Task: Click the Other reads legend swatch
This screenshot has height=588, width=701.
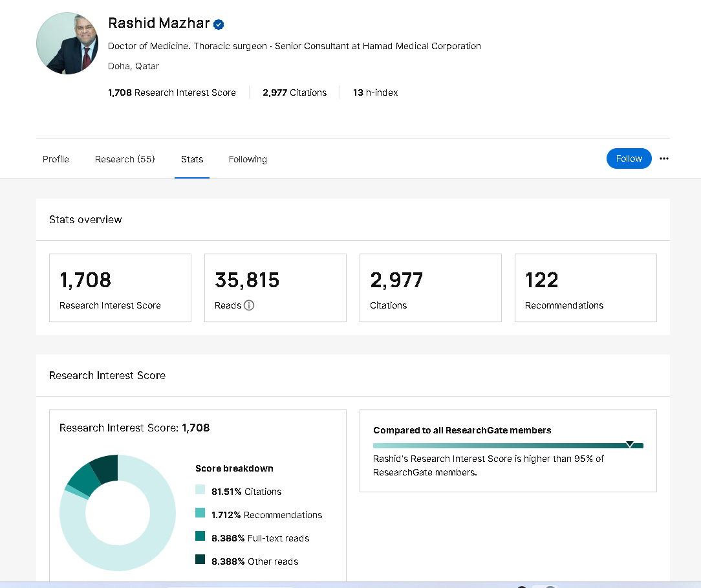Action: coord(200,560)
